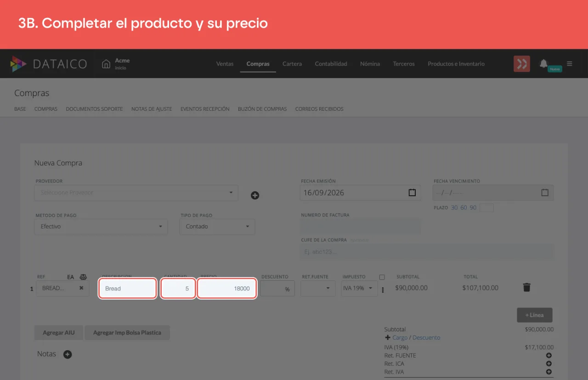This screenshot has height=380, width=588.
Task: Open the Terceros menu
Action: click(404, 64)
